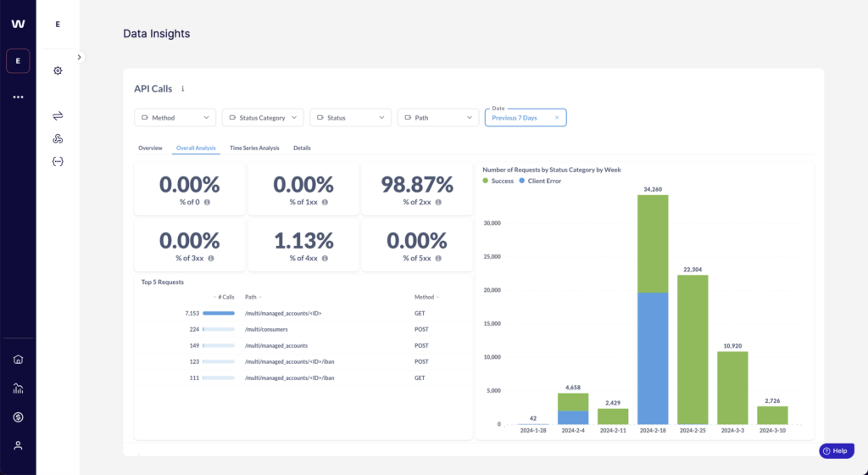This screenshot has width=868, height=475.
Task: Expand the Path filter dropdown
Action: click(438, 118)
